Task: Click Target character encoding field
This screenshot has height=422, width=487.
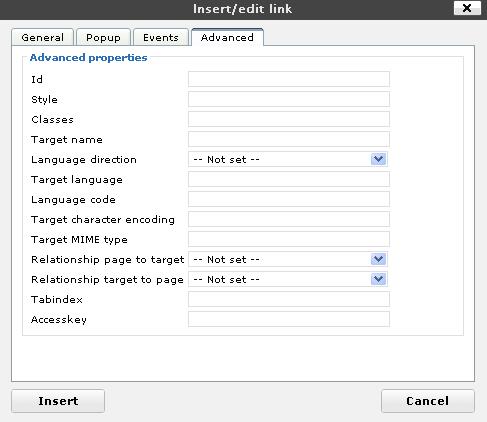Action: point(289,219)
